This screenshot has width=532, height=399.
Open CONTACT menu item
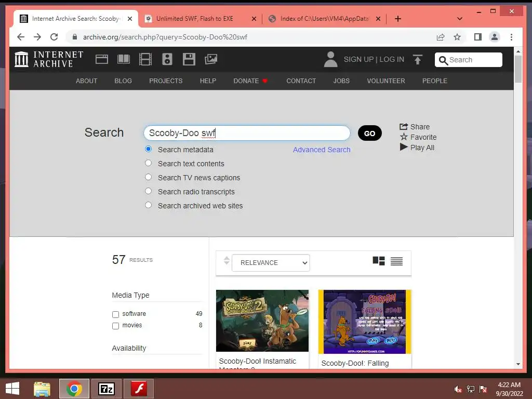301,81
